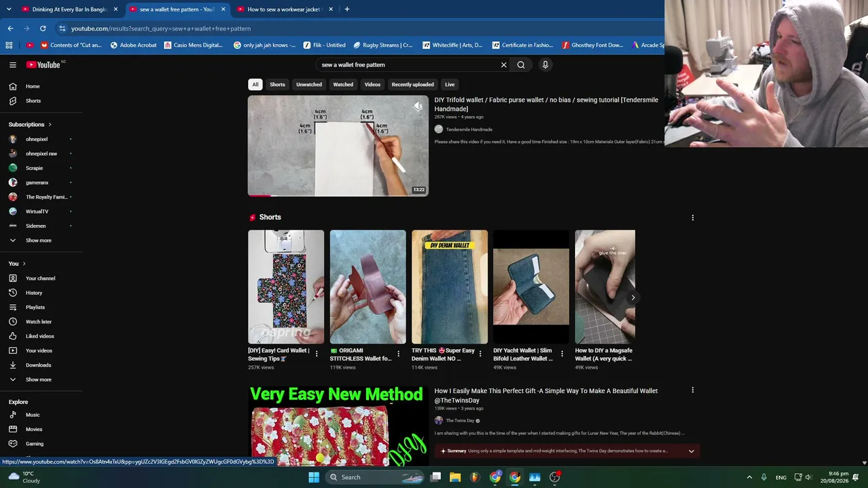Select the All filter chip

tap(255, 85)
